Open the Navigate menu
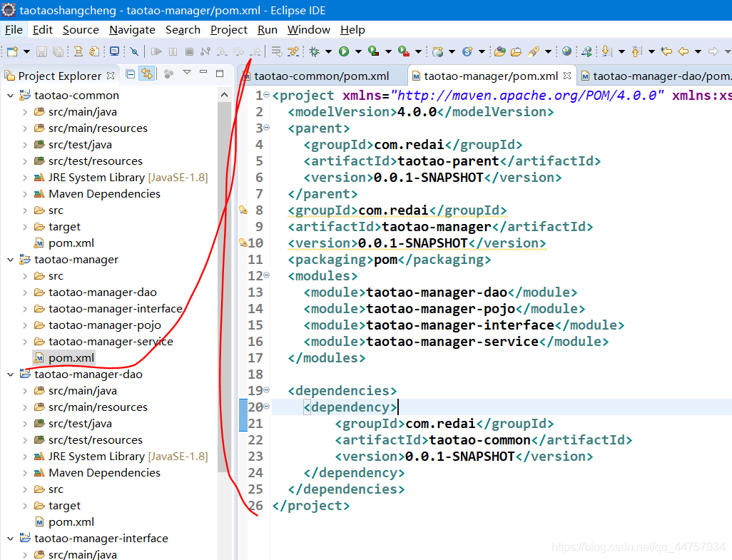Screen dimensions: 732x560 [x=132, y=30]
